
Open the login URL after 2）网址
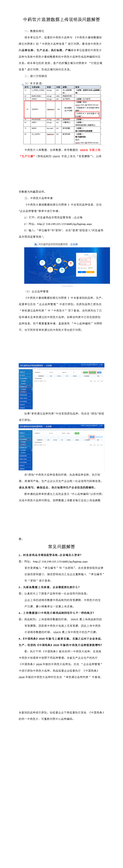tap(65, 224)
